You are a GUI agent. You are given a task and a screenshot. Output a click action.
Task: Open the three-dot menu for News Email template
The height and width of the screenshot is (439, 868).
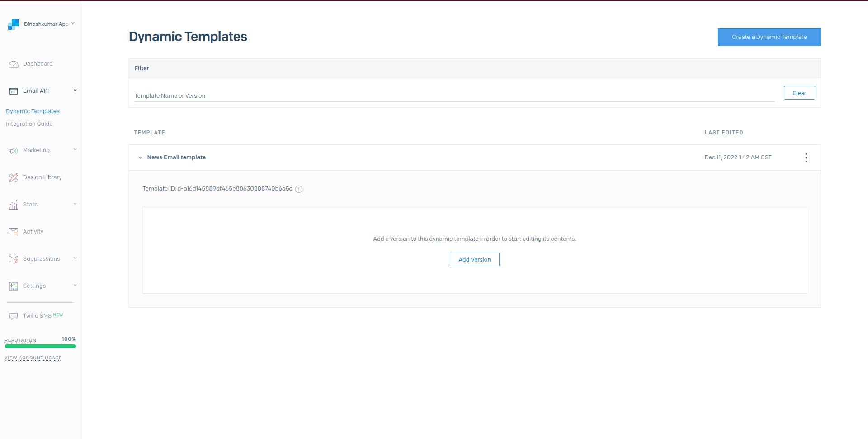806,157
